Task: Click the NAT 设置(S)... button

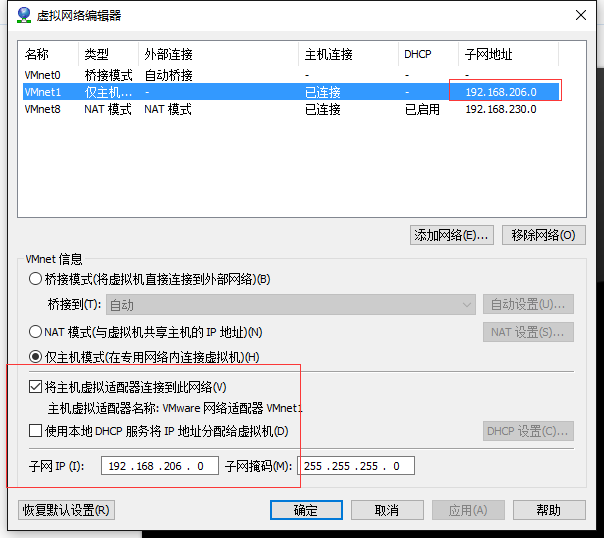Action: (x=528, y=332)
